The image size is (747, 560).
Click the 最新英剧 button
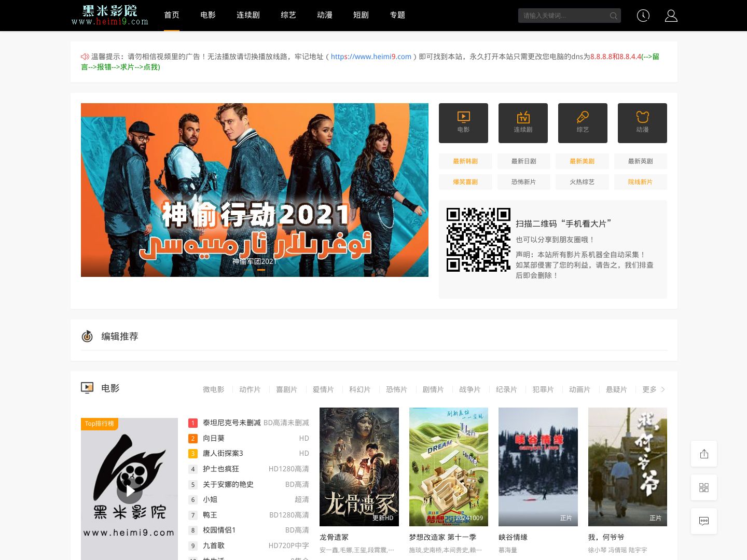pyautogui.click(x=641, y=161)
